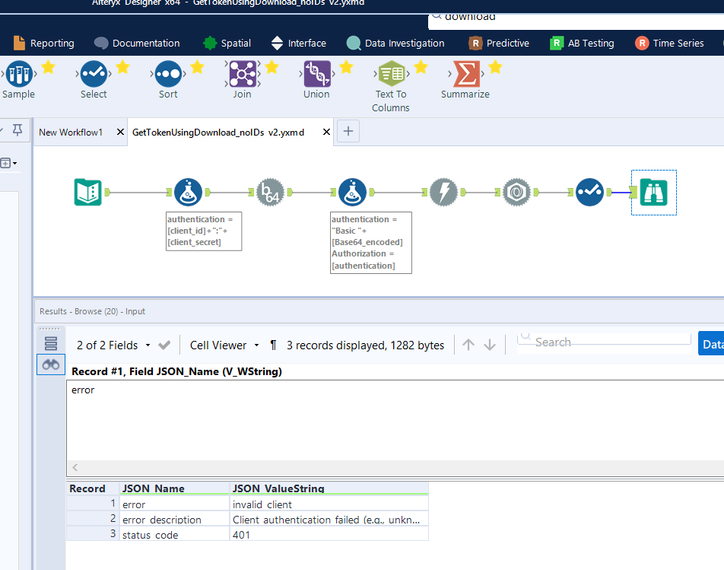The height and width of the screenshot is (570, 724).
Task: Toggle favorite star on Join tool
Action: (x=272, y=67)
